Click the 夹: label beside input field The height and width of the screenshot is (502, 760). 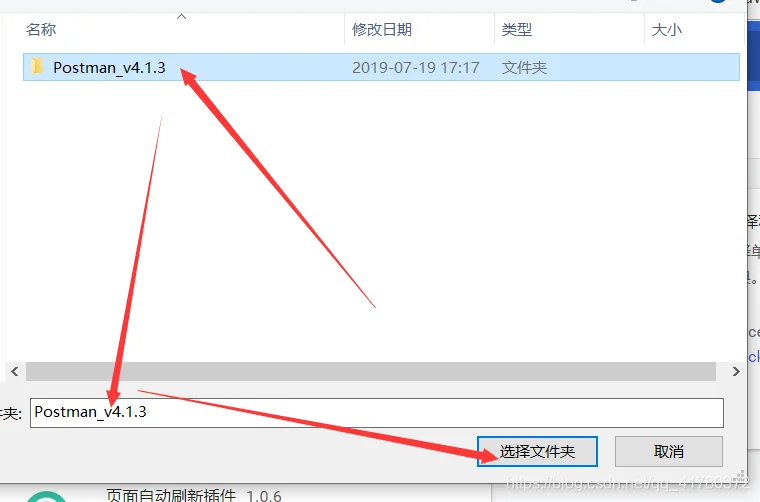pyautogui.click(x=11, y=414)
